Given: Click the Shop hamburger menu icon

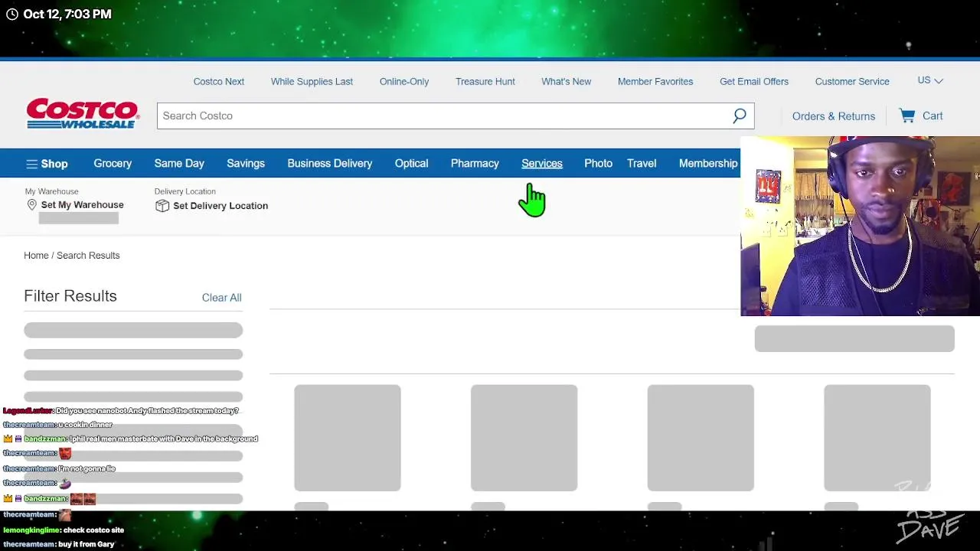Looking at the screenshot, I should click(31, 164).
